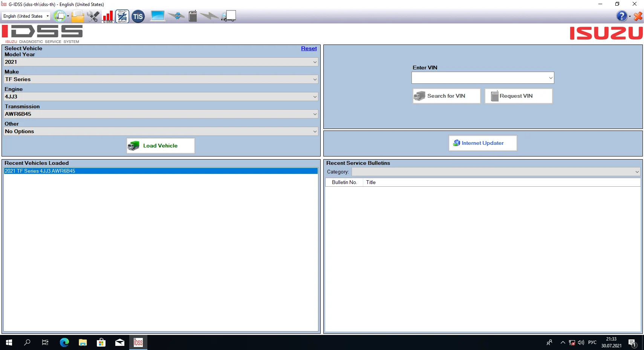Open the People icon in the tray
The image size is (644, 350).
[x=549, y=342]
